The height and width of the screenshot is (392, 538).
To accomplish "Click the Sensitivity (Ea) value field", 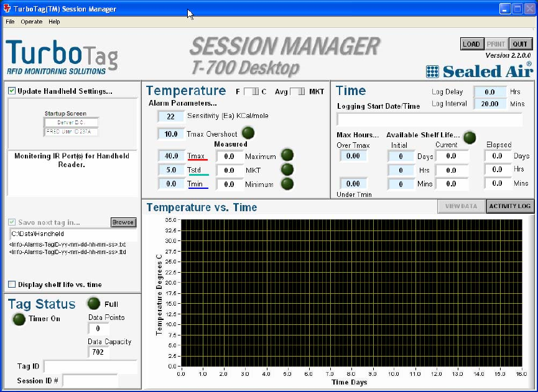I will 171,116.
